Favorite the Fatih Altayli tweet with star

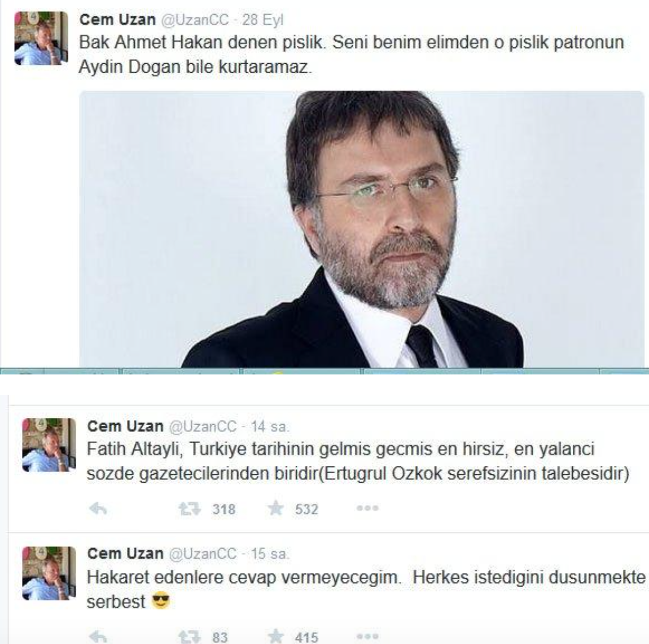click(x=275, y=508)
